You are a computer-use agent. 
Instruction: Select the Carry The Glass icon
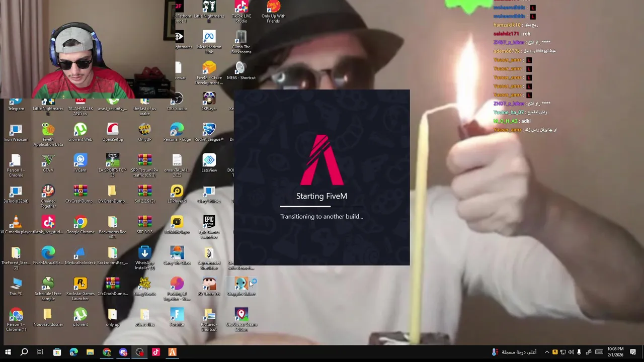click(x=177, y=255)
